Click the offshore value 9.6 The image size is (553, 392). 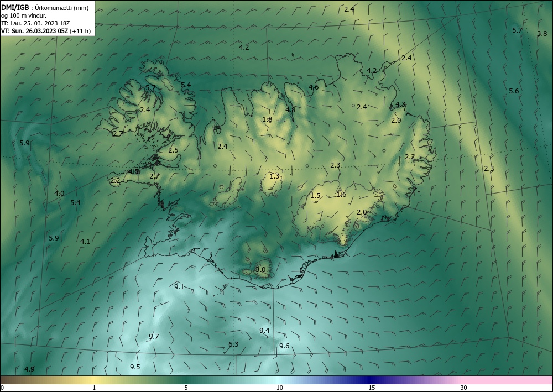click(x=284, y=346)
